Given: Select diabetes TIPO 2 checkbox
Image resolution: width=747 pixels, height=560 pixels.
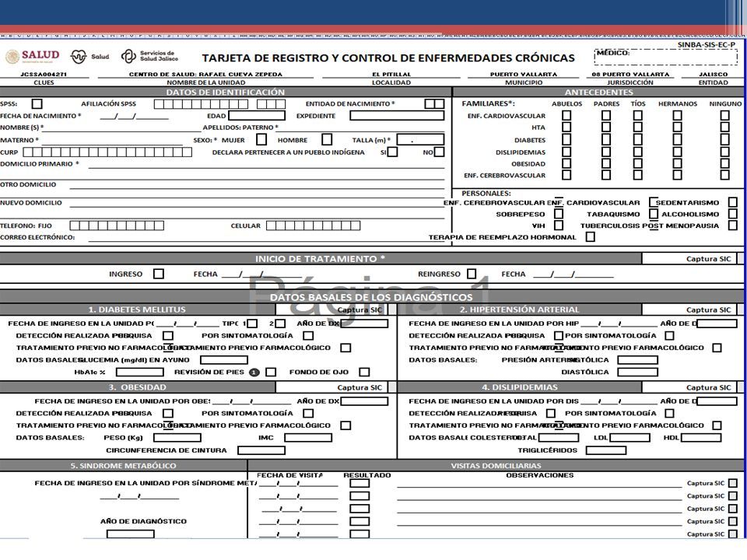Looking at the screenshot, I should pos(281,324).
